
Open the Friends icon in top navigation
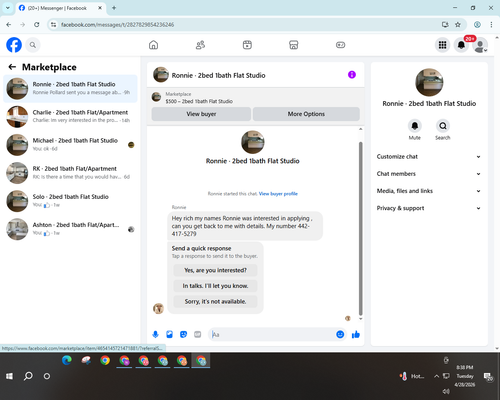pyautogui.click(x=200, y=45)
